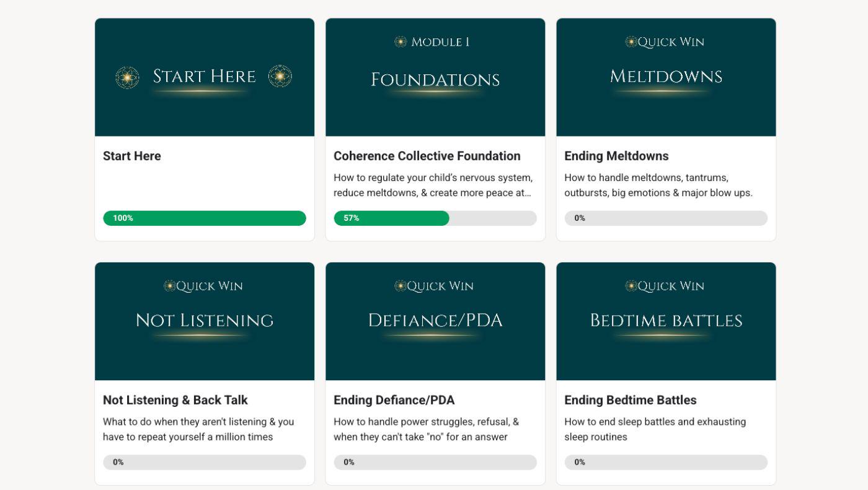Image resolution: width=868 pixels, height=490 pixels.
Task: Click the mandala icon on Not Listening banner
Action: 170,286
